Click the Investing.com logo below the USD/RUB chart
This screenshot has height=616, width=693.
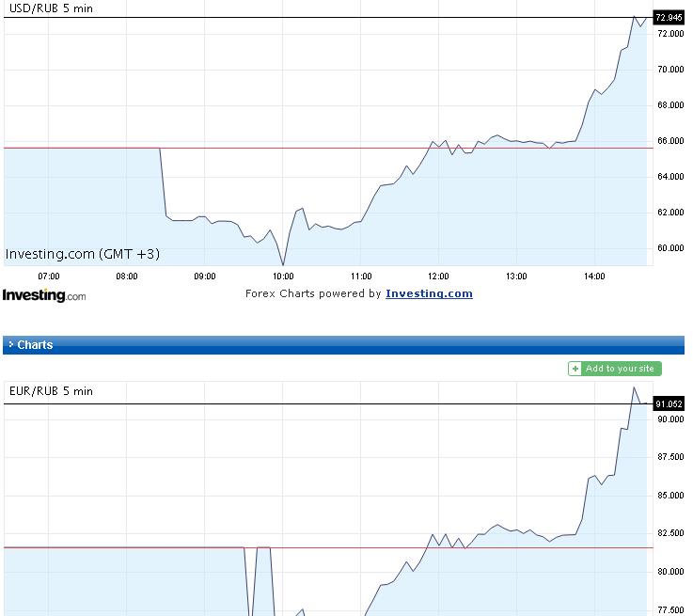point(43,295)
